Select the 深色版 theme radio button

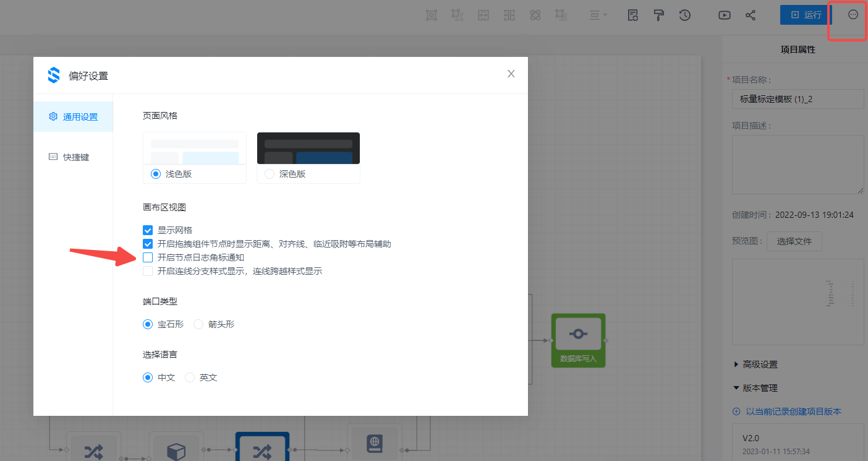tap(270, 174)
